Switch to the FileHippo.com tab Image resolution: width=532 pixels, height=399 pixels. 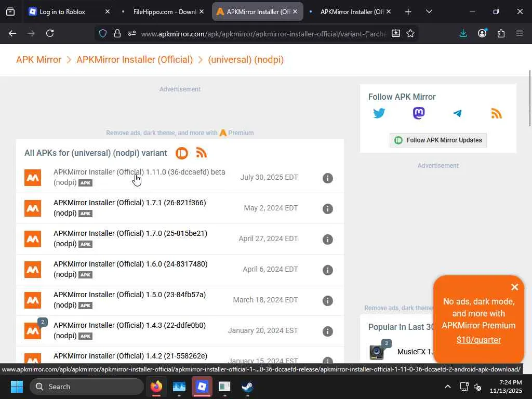pos(165,11)
